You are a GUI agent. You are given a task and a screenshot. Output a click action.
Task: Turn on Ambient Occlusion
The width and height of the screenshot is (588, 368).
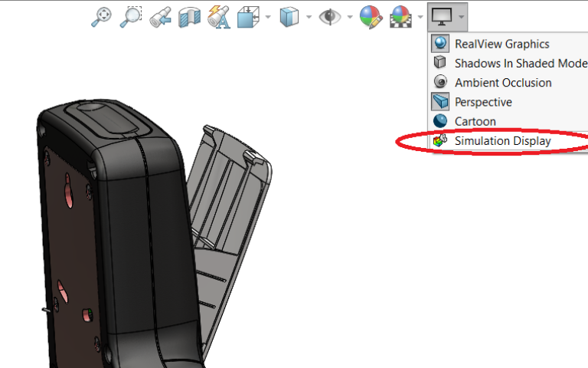point(502,83)
